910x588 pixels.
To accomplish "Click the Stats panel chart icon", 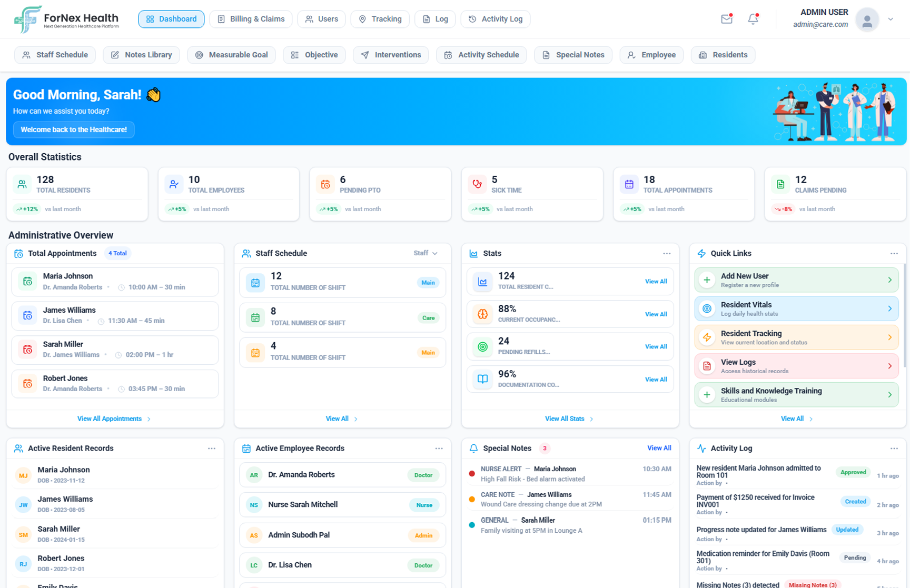I will pyautogui.click(x=473, y=253).
